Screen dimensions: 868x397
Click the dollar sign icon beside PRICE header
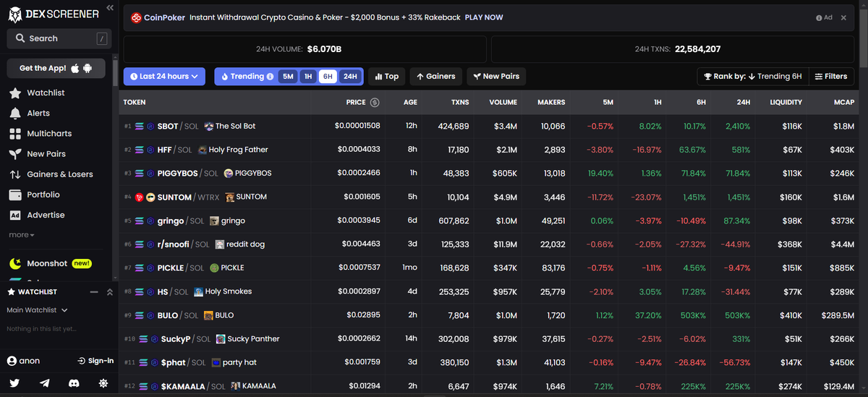point(375,102)
